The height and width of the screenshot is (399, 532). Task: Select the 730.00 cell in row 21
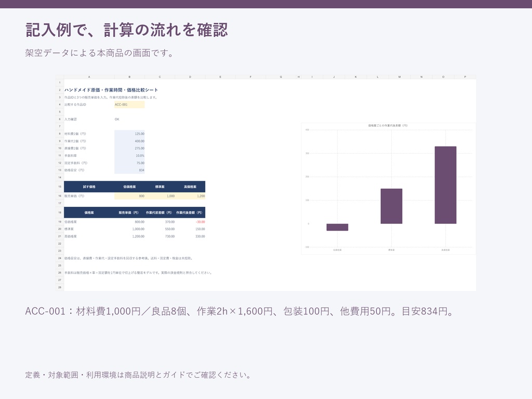(x=160, y=236)
